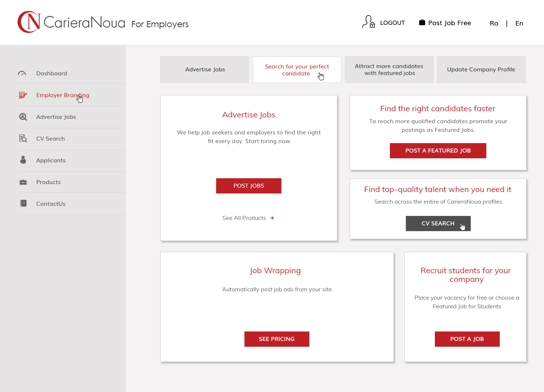The height and width of the screenshot is (392, 544).
Task: Click the Employer Branding icon in sidebar
Action: click(23, 95)
